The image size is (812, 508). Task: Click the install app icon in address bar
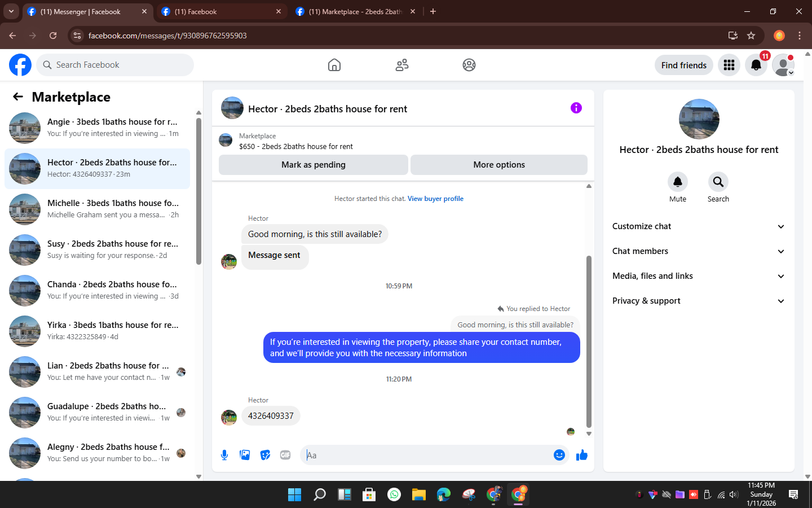pos(733,36)
